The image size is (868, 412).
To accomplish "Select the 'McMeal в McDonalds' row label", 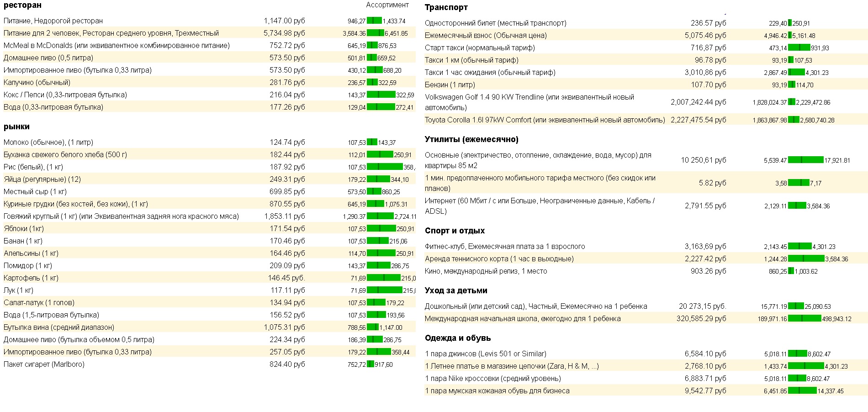I will [116, 46].
